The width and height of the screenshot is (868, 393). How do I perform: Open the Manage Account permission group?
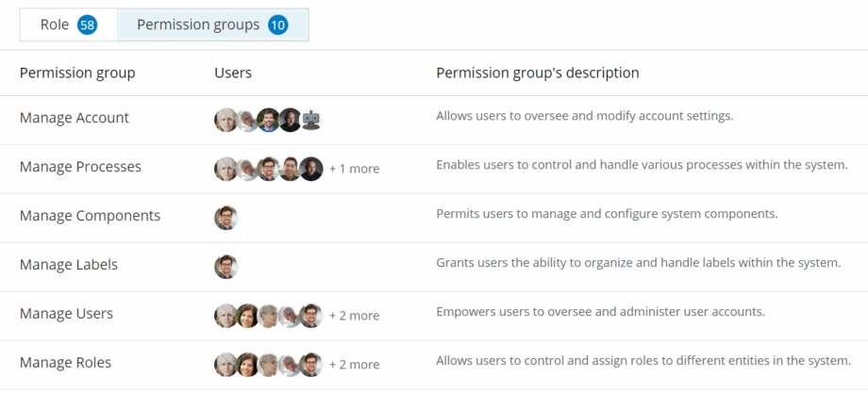pyautogui.click(x=75, y=119)
